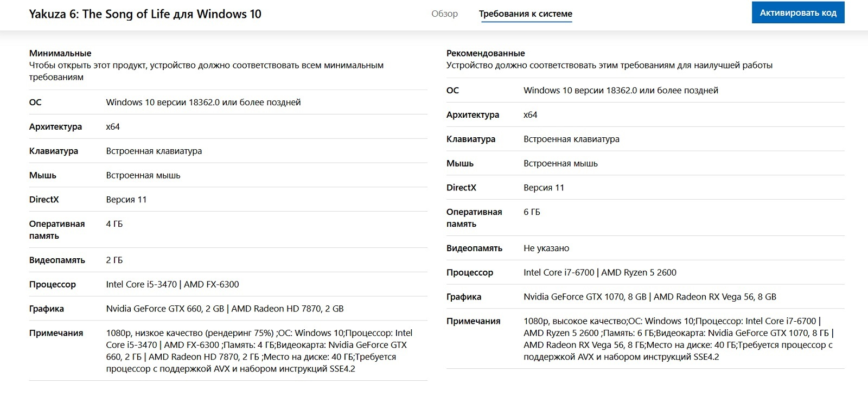Click the Видеопамять label under minimum requirements
Image resolution: width=868 pixels, height=396 pixels.
pos(57,260)
